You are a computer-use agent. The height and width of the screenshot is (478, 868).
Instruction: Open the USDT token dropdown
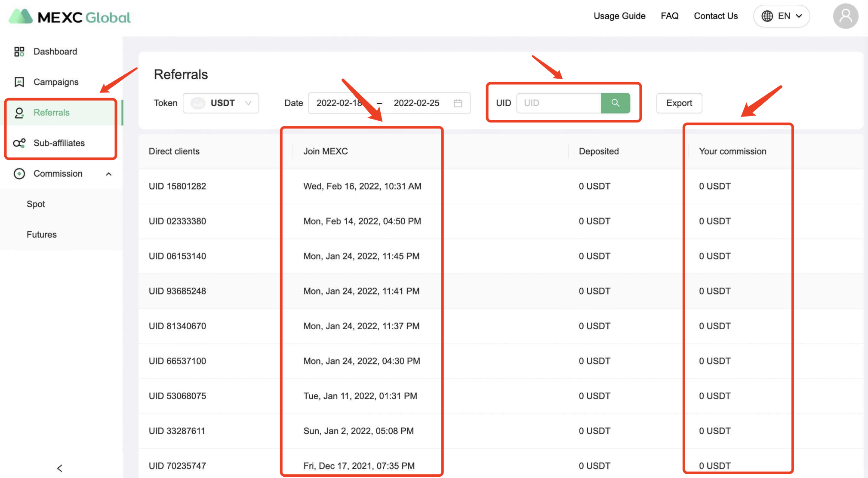[221, 103]
